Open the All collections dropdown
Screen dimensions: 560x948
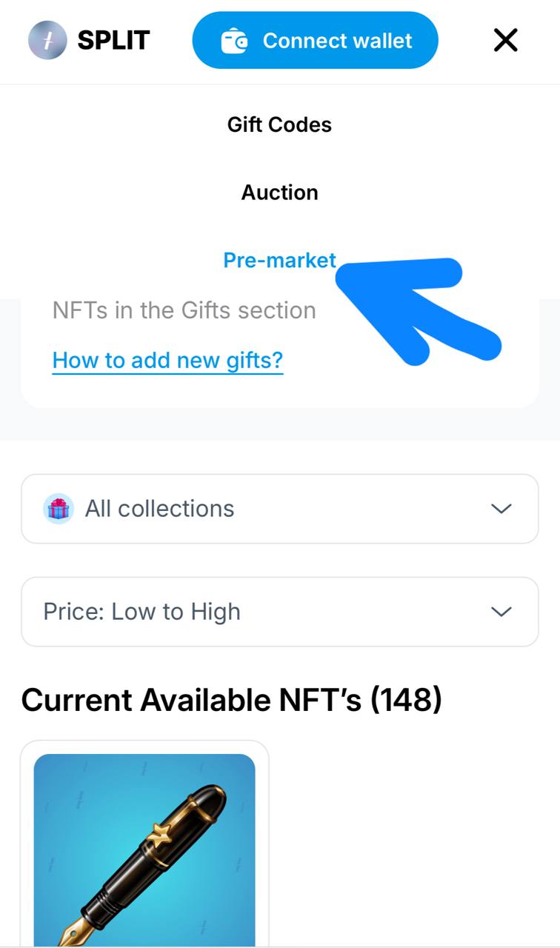click(x=280, y=509)
